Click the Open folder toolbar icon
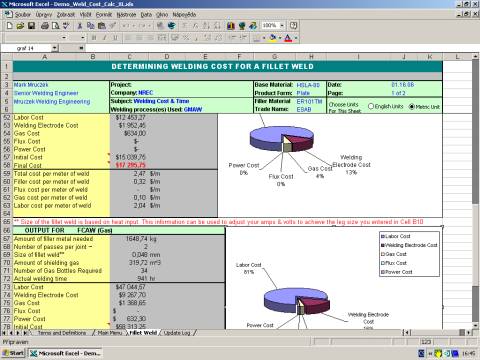480x360 pixels. 20,26
